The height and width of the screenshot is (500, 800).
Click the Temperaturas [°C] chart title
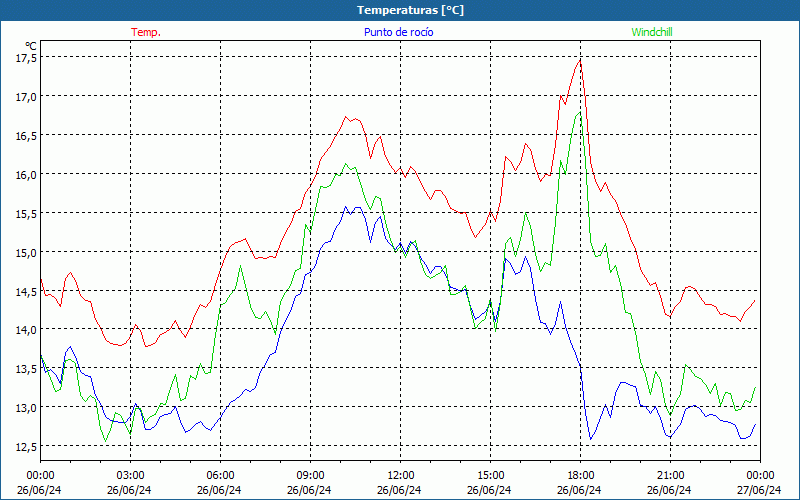pyautogui.click(x=410, y=10)
